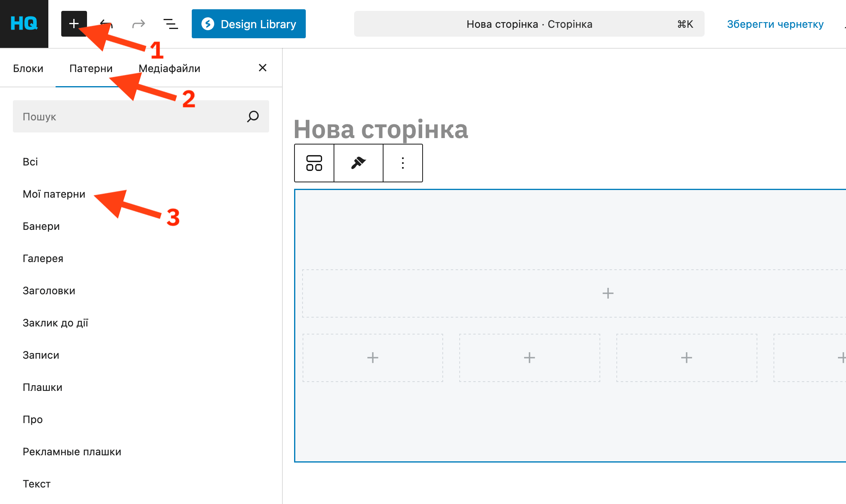This screenshot has height=504, width=846.
Task: Click the search magnifier icon
Action: click(253, 116)
